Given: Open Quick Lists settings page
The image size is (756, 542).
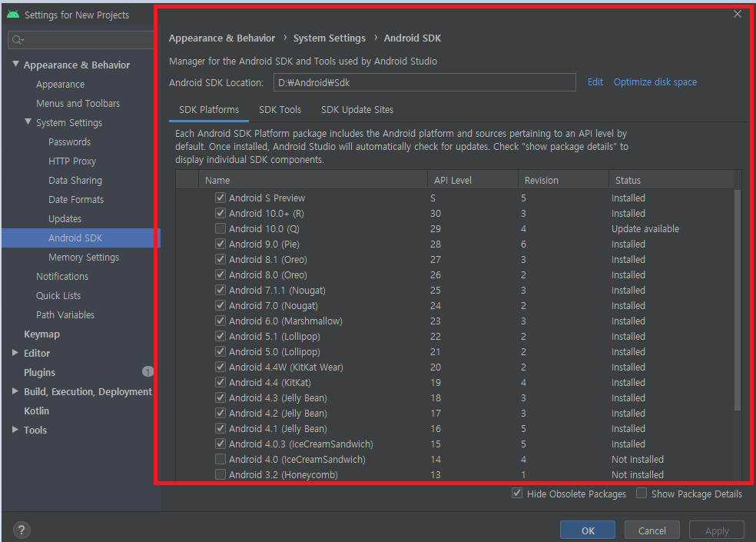Looking at the screenshot, I should click(x=58, y=295).
